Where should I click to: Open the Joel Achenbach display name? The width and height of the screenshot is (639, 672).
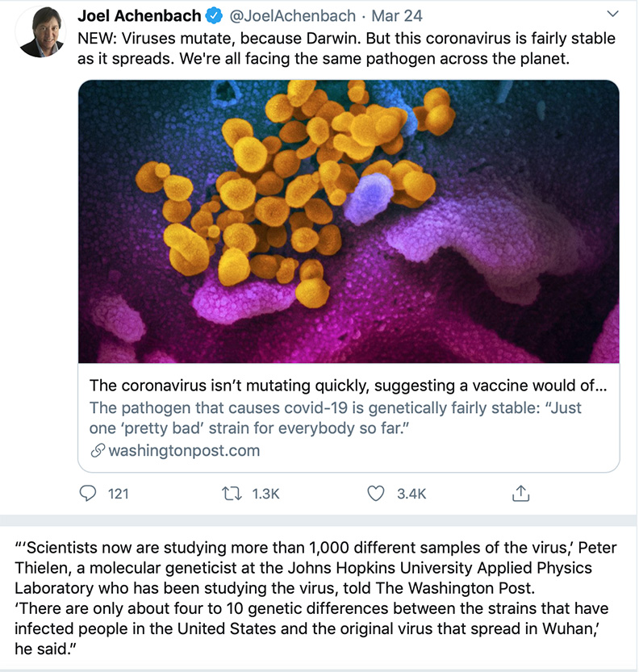(x=140, y=16)
